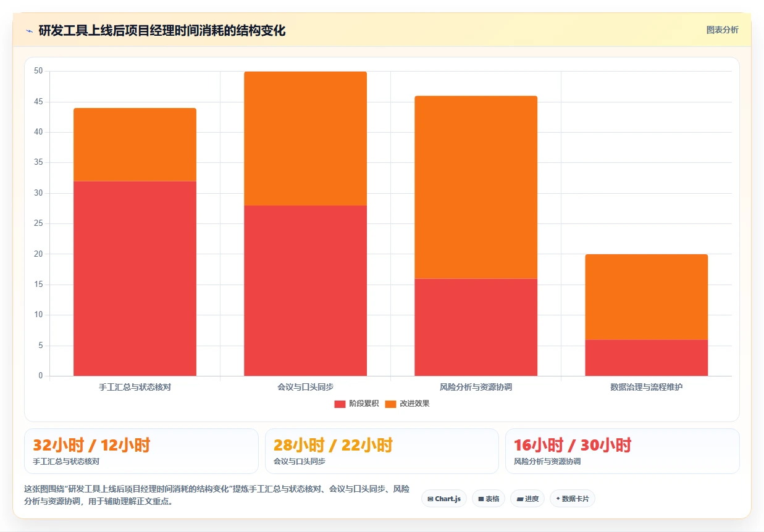Click x-axis label 数据治理与流程维护
Viewport: 764px width, 532px height.
click(x=646, y=387)
